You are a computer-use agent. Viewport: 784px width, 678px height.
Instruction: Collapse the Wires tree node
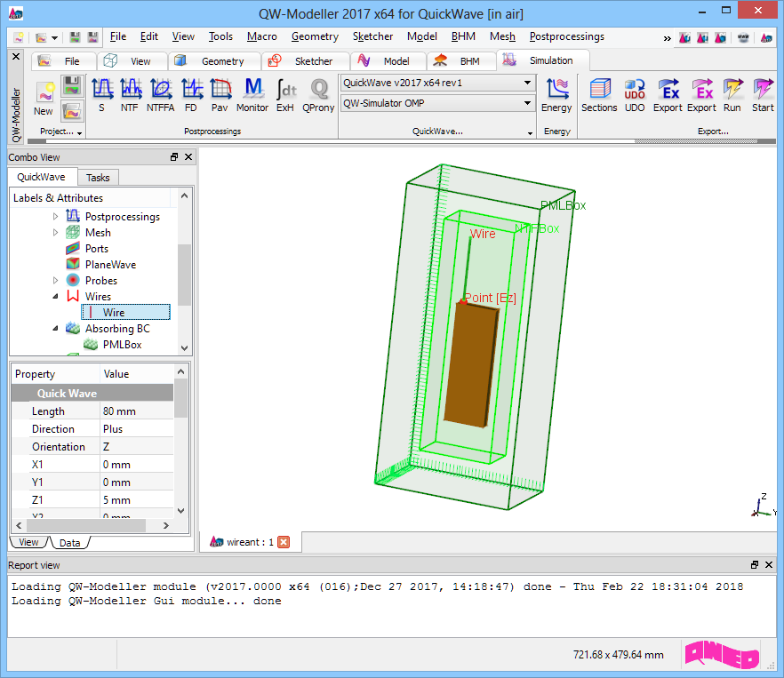click(x=56, y=297)
